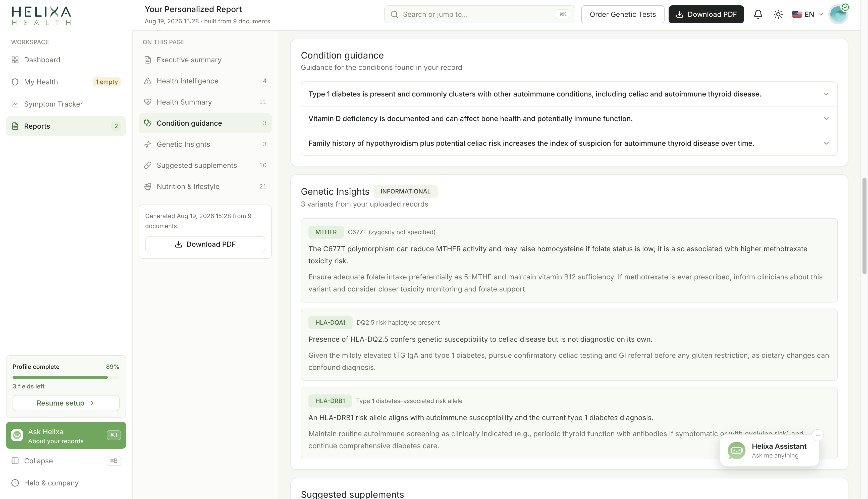Click the My Health shield icon
The height and width of the screenshot is (499, 868).
click(x=15, y=82)
